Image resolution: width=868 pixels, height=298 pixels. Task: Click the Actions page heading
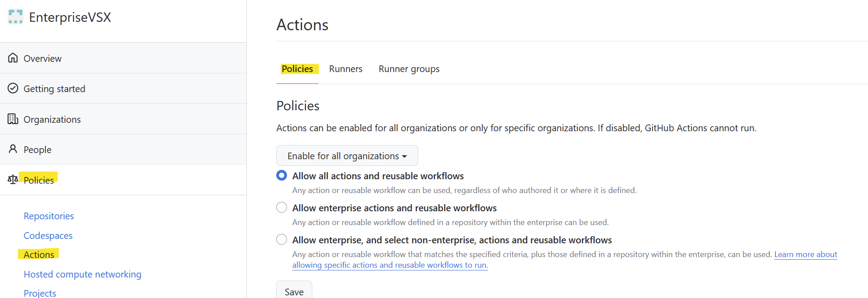click(303, 25)
